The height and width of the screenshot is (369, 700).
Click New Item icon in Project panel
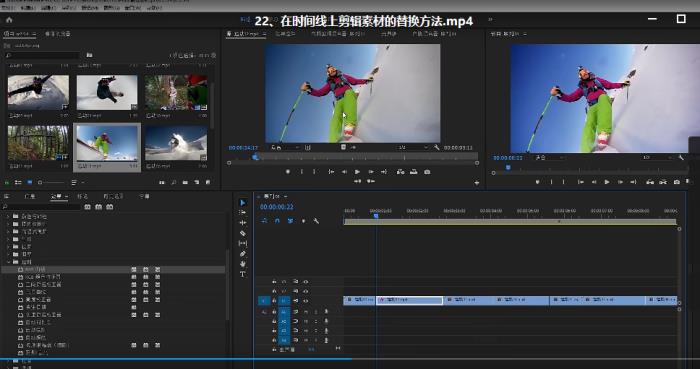click(x=196, y=182)
